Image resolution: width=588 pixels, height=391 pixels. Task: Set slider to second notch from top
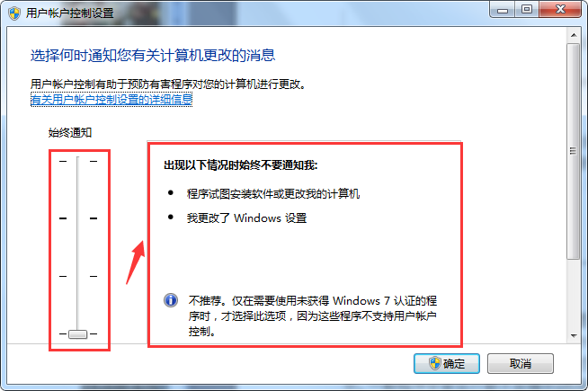click(x=78, y=218)
